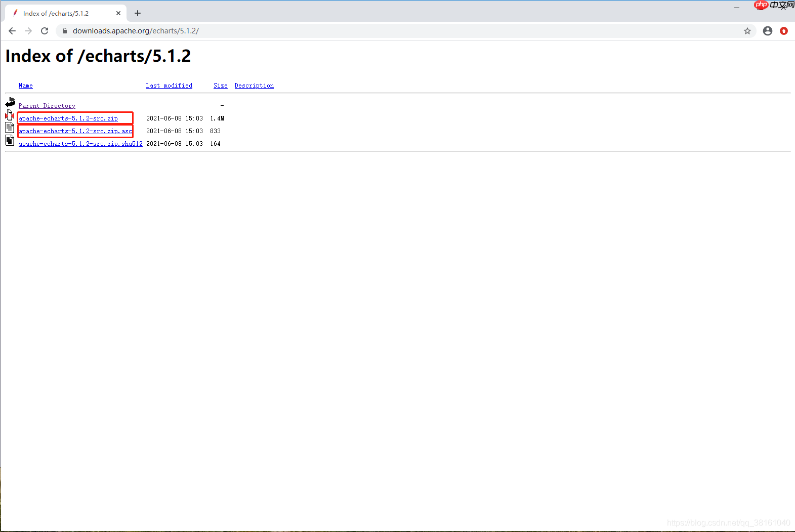795x532 pixels.
Task: Click the padlock site info icon
Action: click(64, 31)
